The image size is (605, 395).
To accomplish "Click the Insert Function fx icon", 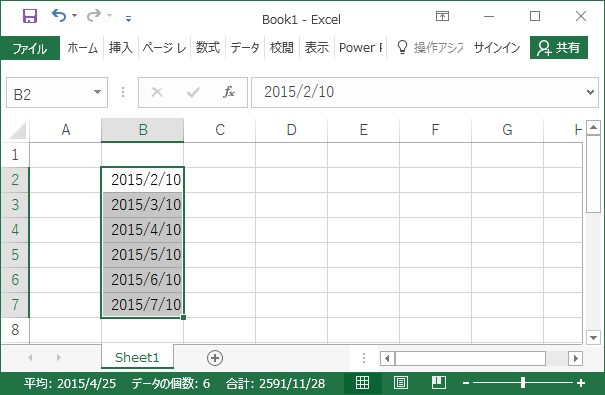I will 229,93.
